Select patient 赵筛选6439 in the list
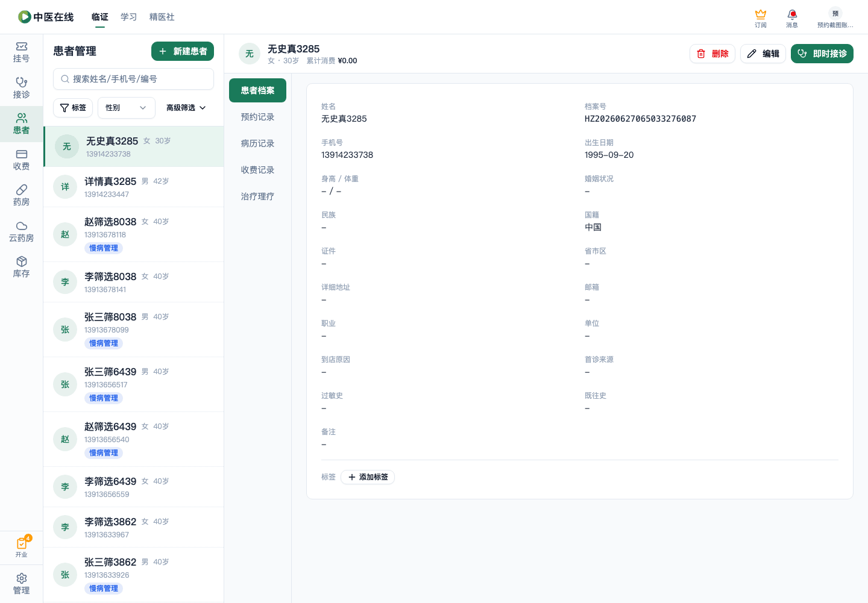This screenshot has height=603, width=868. pyautogui.click(x=134, y=439)
